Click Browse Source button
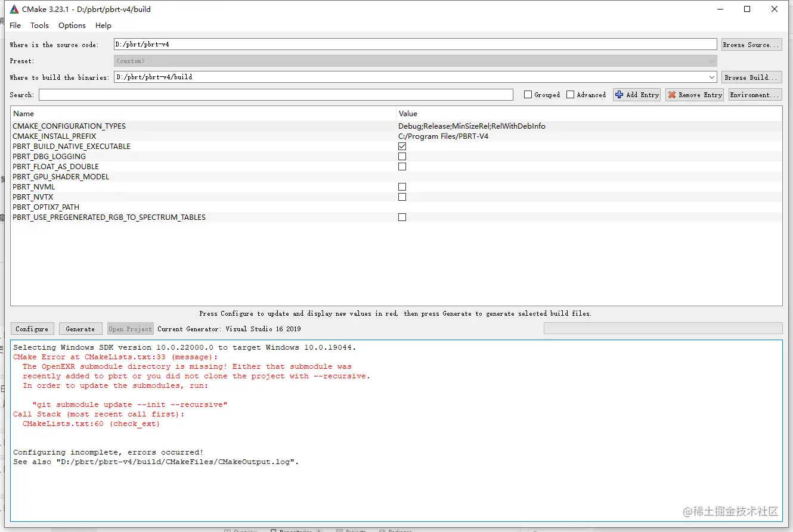The width and height of the screenshot is (793, 532). point(752,45)
